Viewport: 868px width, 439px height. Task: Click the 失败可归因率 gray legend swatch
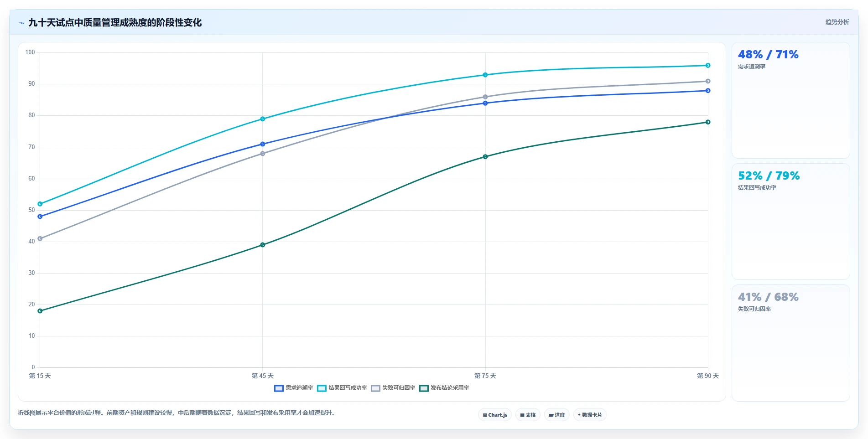(375, 388)
